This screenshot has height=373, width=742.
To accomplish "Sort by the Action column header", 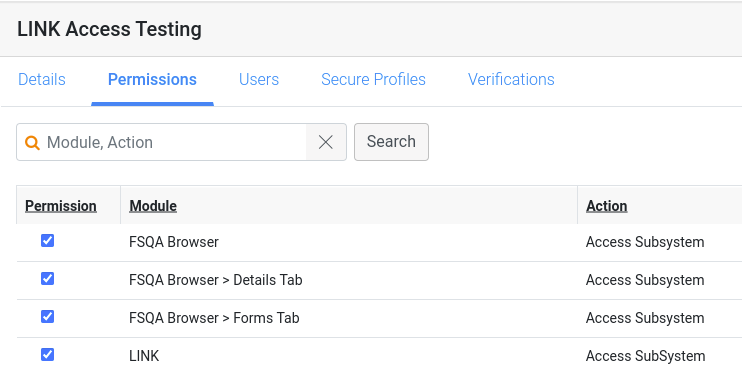I will click(607, 206).
